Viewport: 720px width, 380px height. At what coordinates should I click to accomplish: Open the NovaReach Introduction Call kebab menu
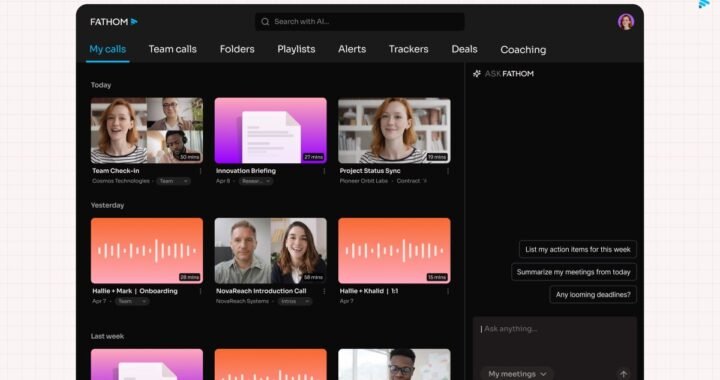pyautogui.click(x=324, y=291)
